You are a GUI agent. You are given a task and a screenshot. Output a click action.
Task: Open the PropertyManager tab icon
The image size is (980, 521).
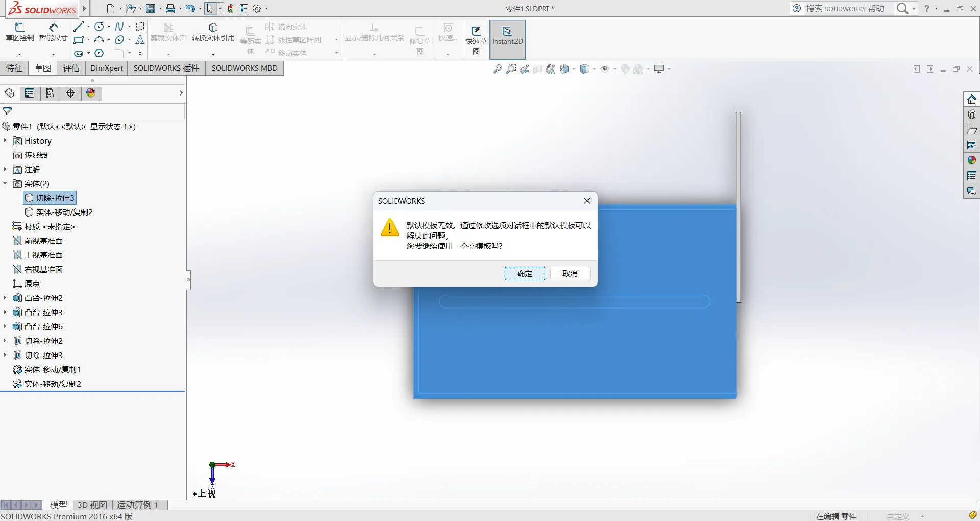point(30,93)
